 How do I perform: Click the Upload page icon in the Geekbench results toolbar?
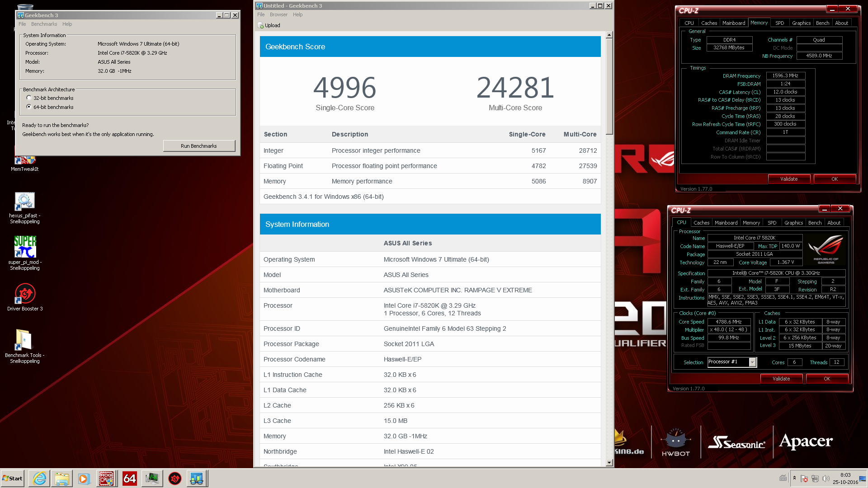tap(261, 25)
